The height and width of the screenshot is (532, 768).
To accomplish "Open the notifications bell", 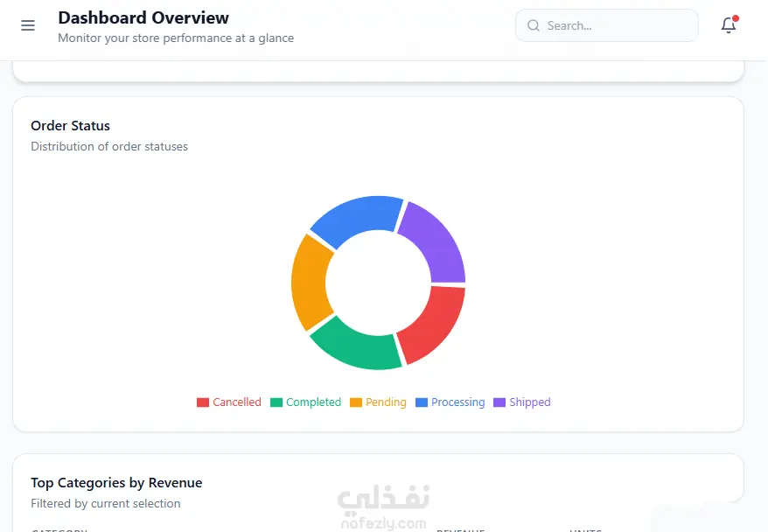I will tap(729, 25).
